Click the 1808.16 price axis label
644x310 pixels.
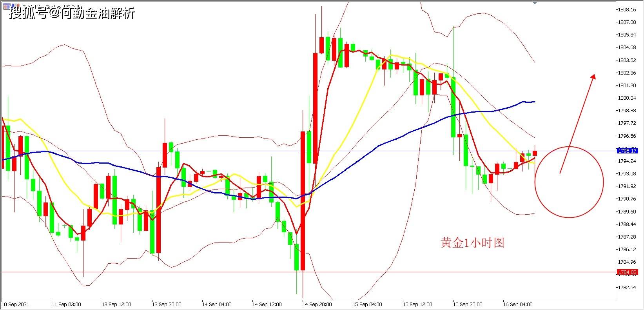(627, 10)
